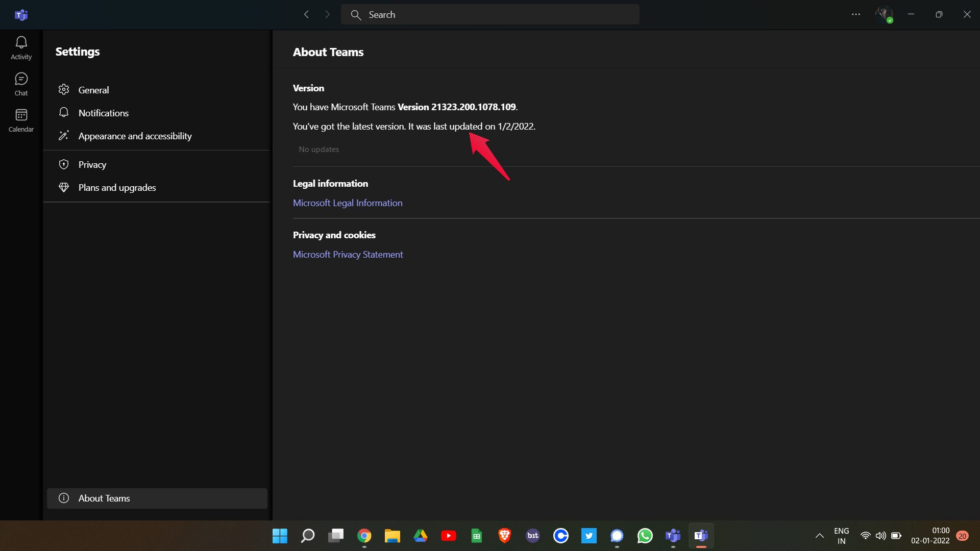Expand the About Teams section
Image resolution: width=980 pixels, height=551 pixels.
[x=104, y=498]
